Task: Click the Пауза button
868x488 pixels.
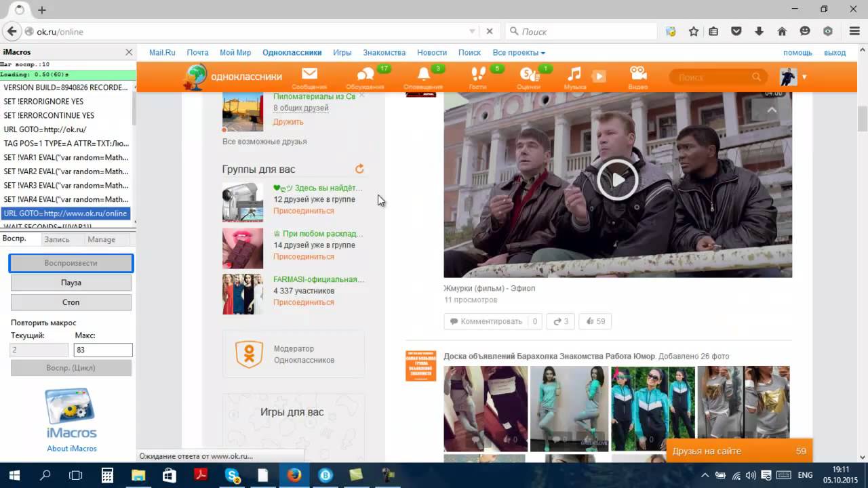Action: click(71, 283)
